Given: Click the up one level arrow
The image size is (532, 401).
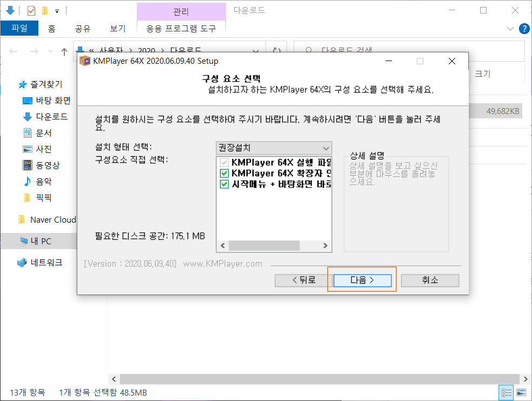Looking at the screenshot, I should 64,52.
